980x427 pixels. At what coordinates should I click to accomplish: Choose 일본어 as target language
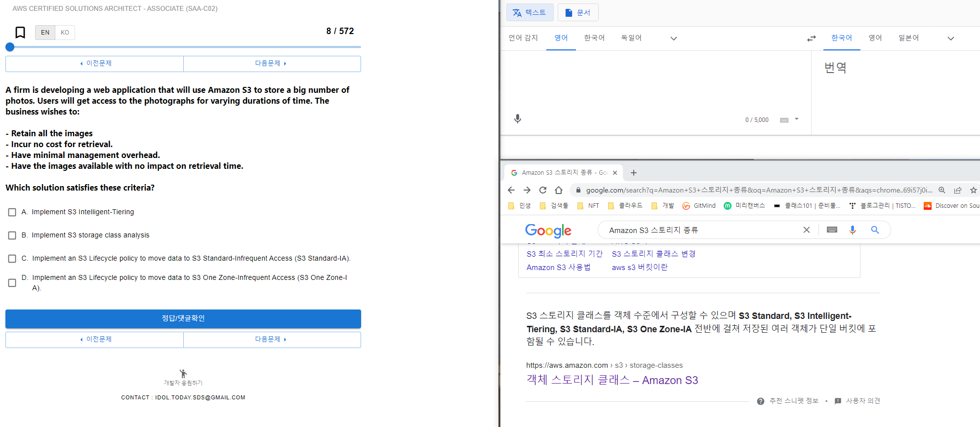point(908,38)
